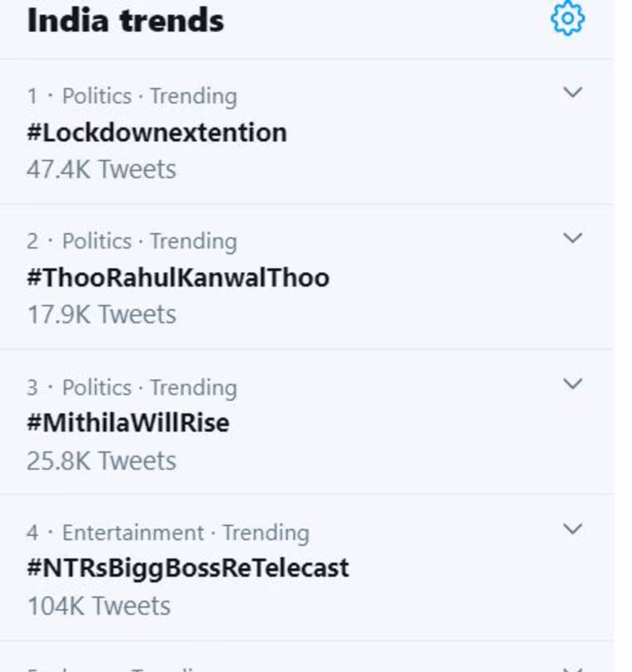Image resolution: width=632 pixels, height=672 pixels.
Task: Click chevron next to #NTRsBiggBossReTelecast
Action: click(572, 529)
